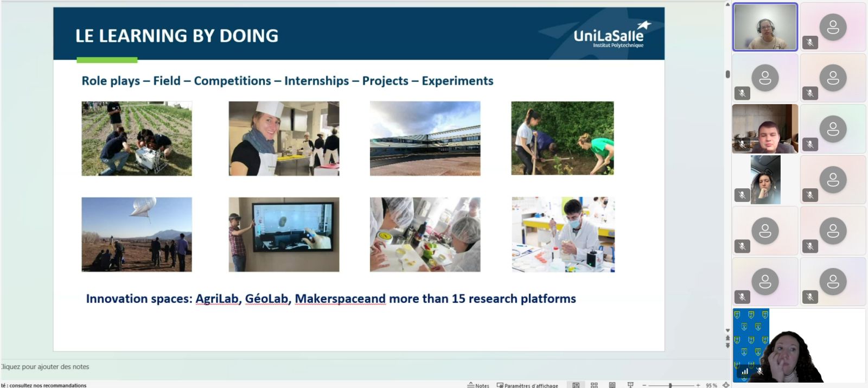Click the zoom slider handle
The height and width of the screenshot is (388, 868).
pos(671,385)
